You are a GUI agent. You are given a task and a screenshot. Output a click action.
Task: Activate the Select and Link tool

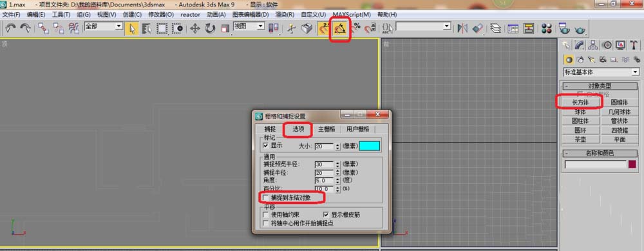[43, 28]
